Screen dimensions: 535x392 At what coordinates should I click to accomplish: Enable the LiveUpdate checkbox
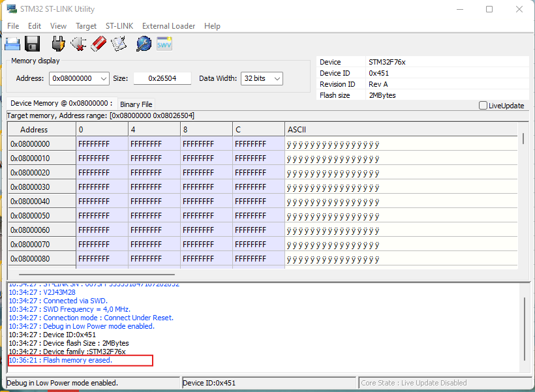483,106
